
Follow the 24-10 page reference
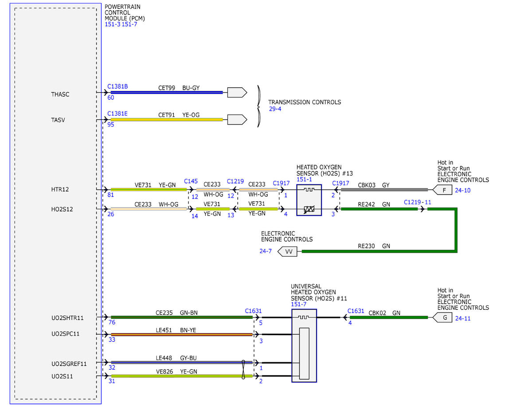click(x=463, y=190)
